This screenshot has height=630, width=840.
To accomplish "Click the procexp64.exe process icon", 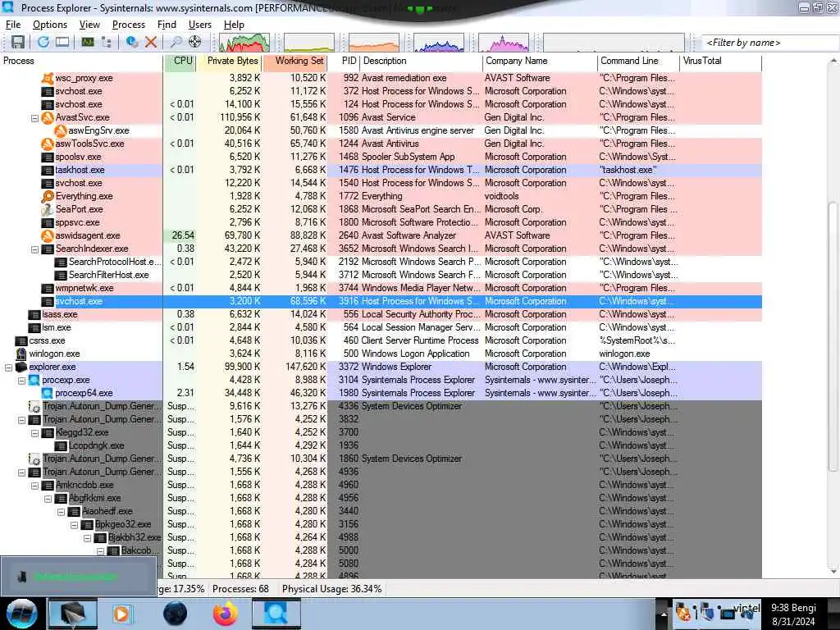I will click(47, 393).
